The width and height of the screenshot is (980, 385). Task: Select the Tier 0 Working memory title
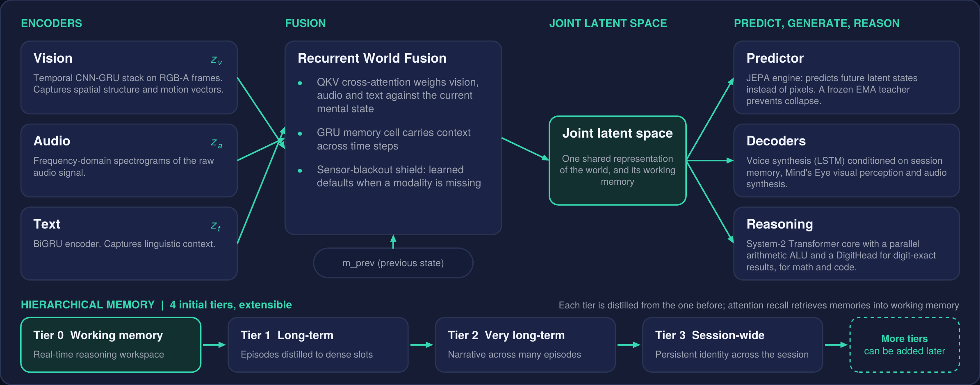[x=98, y=335]
